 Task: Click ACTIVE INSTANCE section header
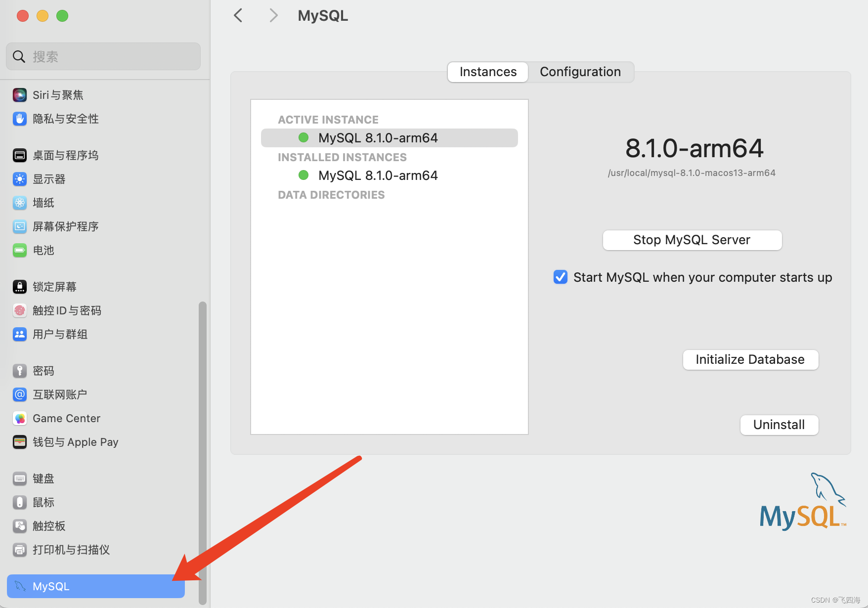pyautogui.click(x=328, y=120)
